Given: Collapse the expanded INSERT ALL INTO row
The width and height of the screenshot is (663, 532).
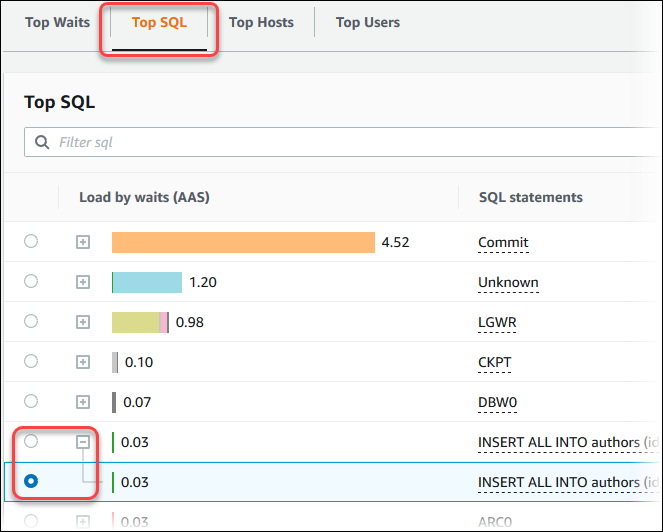Looking at the screenshot, I should pyautogui.click(x=84, y=441).
